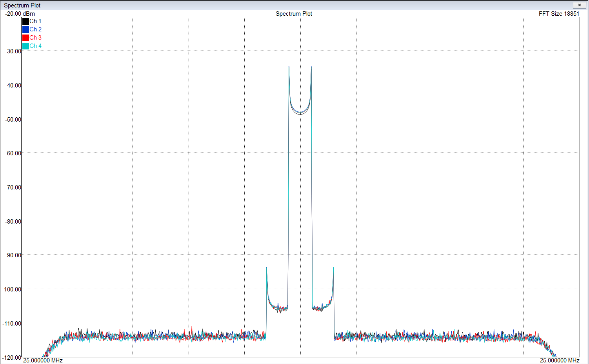
Task: Click the 25.000000 MHz stop frequency label
Action: (x=560, y=360)
